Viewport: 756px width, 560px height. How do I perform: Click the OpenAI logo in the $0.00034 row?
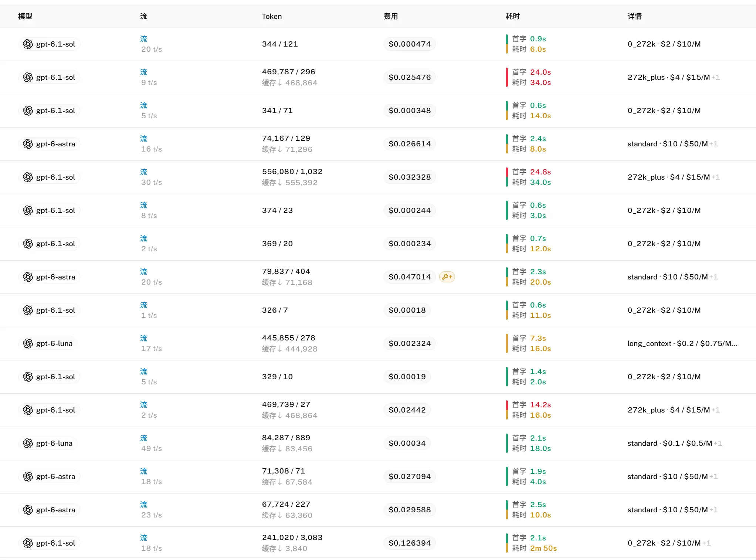click(28, 443)
